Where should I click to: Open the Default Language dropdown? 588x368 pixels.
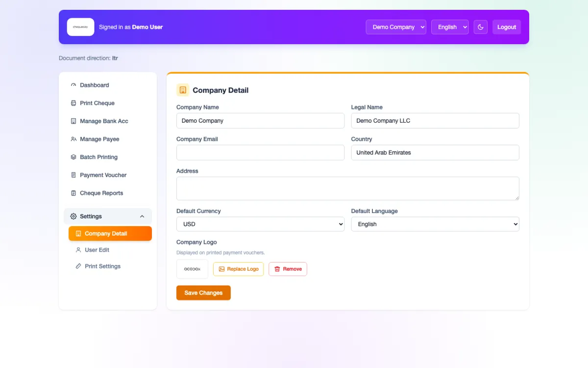(435, 224)
